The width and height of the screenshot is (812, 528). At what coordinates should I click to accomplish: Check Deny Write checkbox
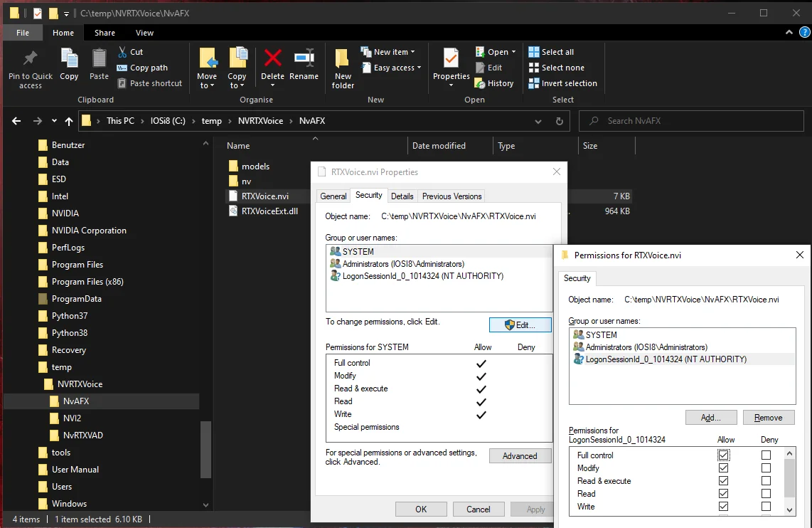tap(766, 506)
